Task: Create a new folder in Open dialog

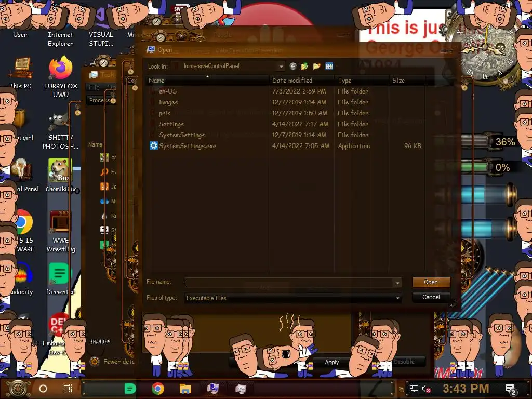Action: [317, 66]
